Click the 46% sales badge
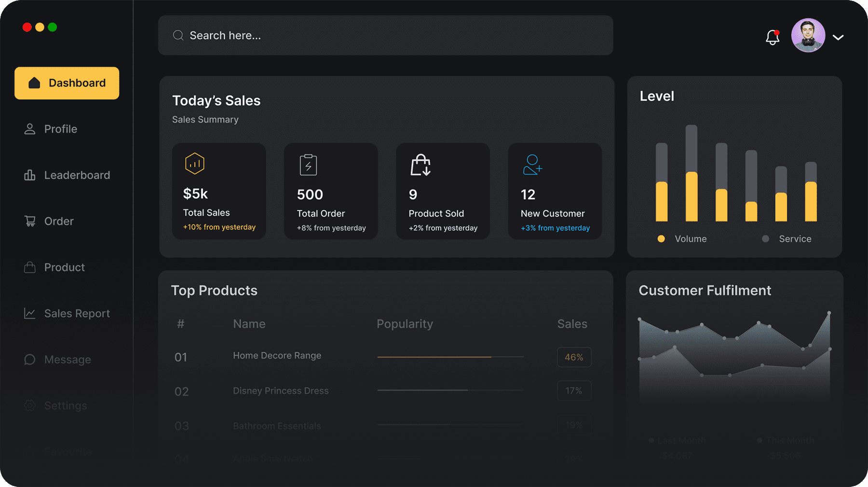 point(574,357)
